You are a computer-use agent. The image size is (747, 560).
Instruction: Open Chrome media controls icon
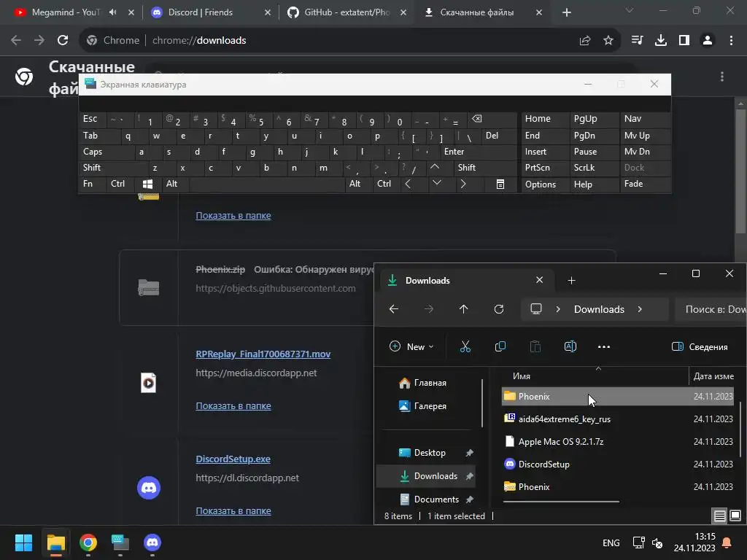click(637, 41)
